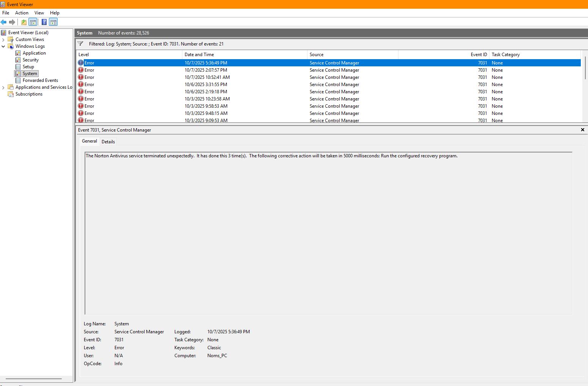
Task: Open the Subscriptions folder icon
Action: (x=11, y=94)
